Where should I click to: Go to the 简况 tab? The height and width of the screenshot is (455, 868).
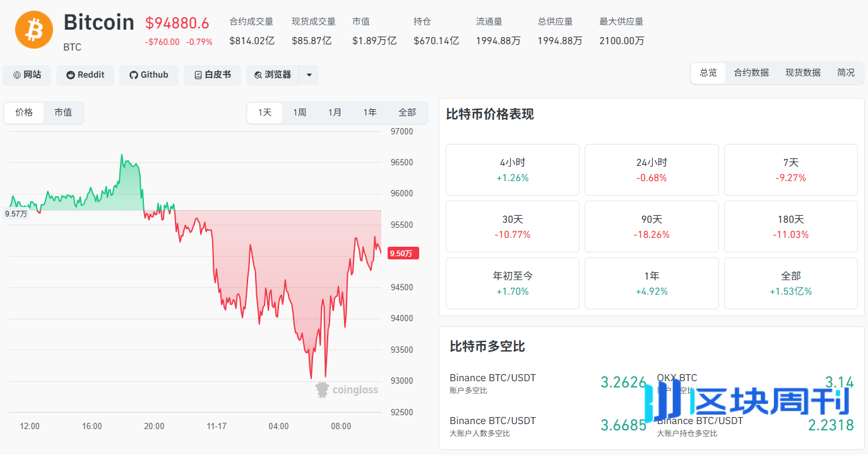click(846, 73)
